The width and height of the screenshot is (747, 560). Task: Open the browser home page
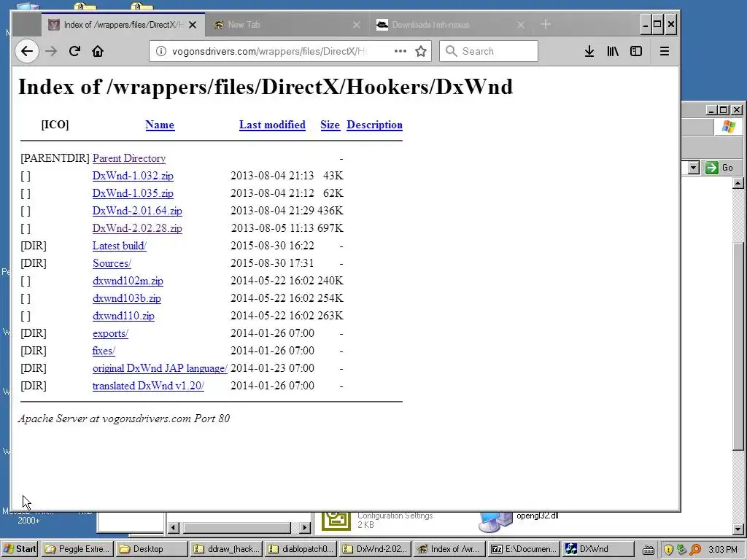[x=98, y=51]
